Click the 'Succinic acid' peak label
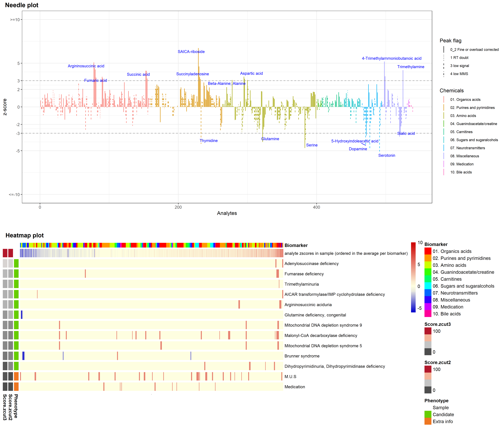This screenshot has height=437, width=504. point(138,74)
